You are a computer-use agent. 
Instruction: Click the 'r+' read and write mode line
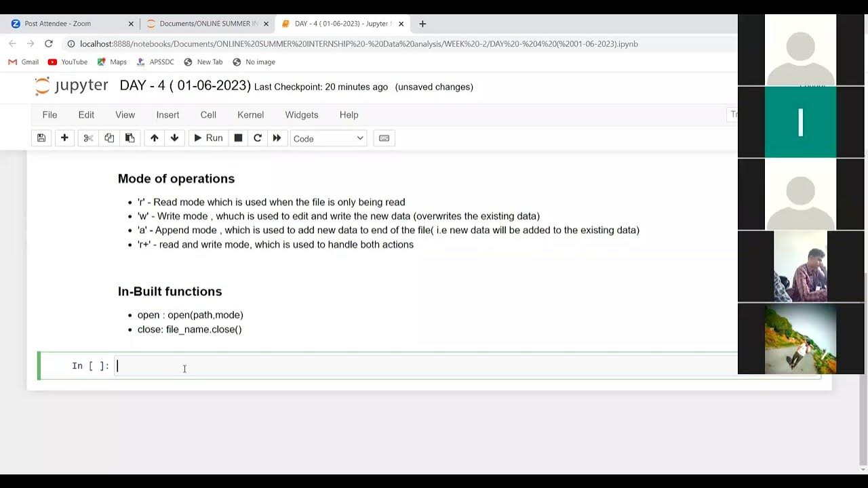(275, 245)
